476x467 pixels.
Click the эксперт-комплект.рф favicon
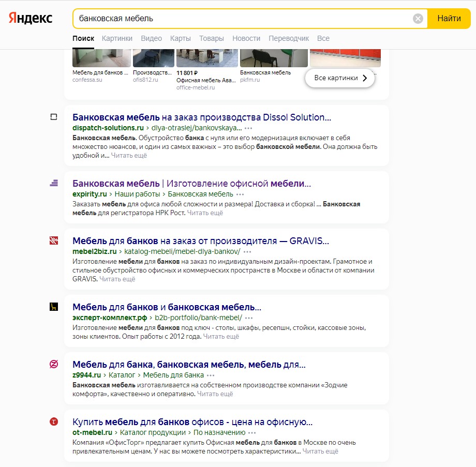[54, 307]
